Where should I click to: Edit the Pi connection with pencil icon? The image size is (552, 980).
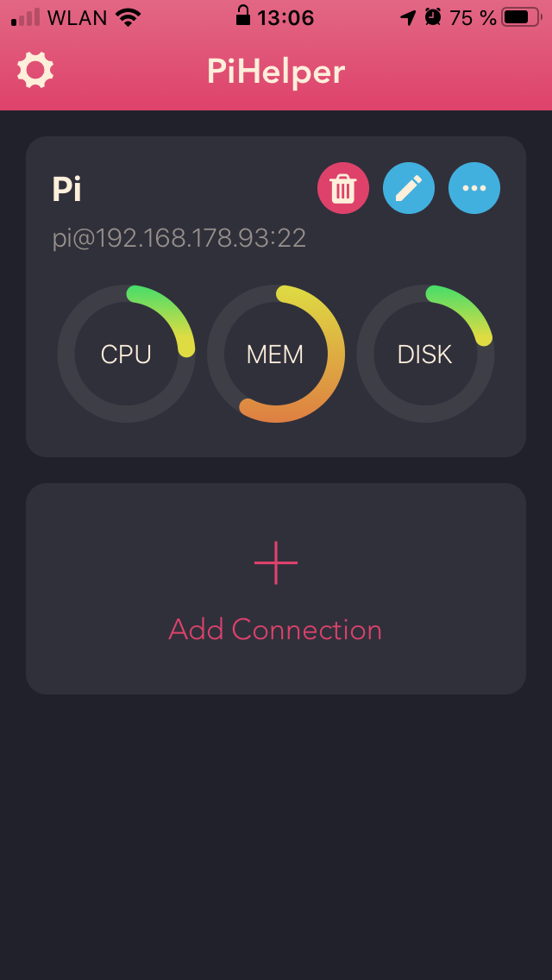[x=409, y=188]
